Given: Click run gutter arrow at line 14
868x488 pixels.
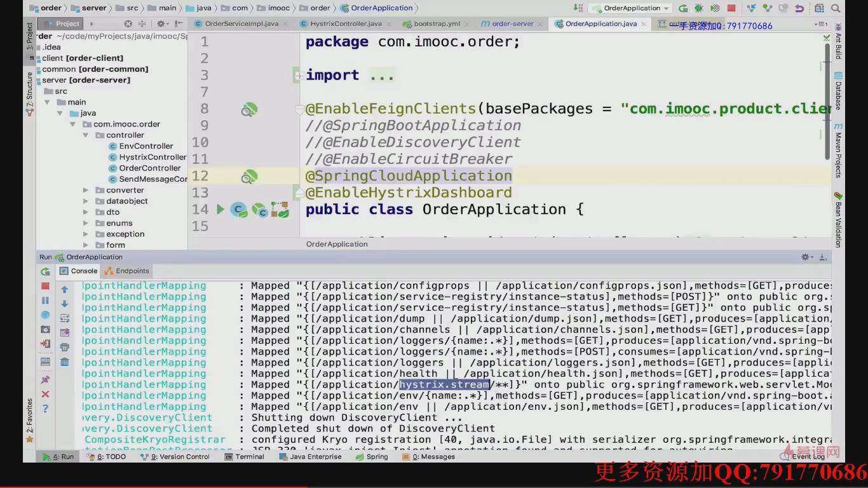Looking at the screenshot, I should (x=220, y=209).
